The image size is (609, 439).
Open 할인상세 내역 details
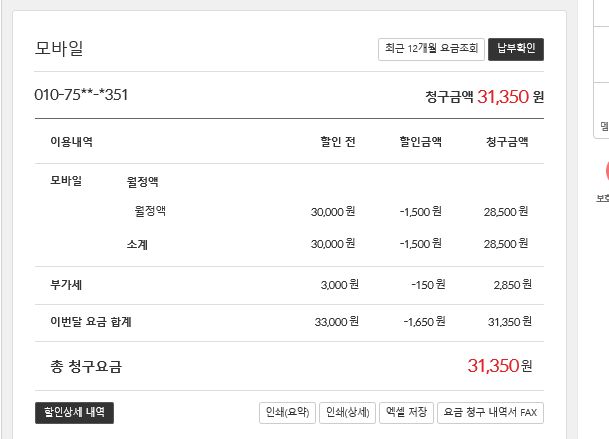74,412
